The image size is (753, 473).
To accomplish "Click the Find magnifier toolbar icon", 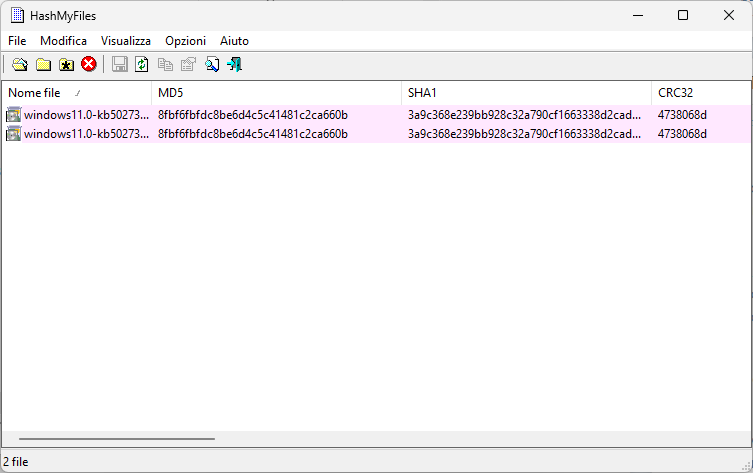I will pyautogui.click(x=212, y=64).
